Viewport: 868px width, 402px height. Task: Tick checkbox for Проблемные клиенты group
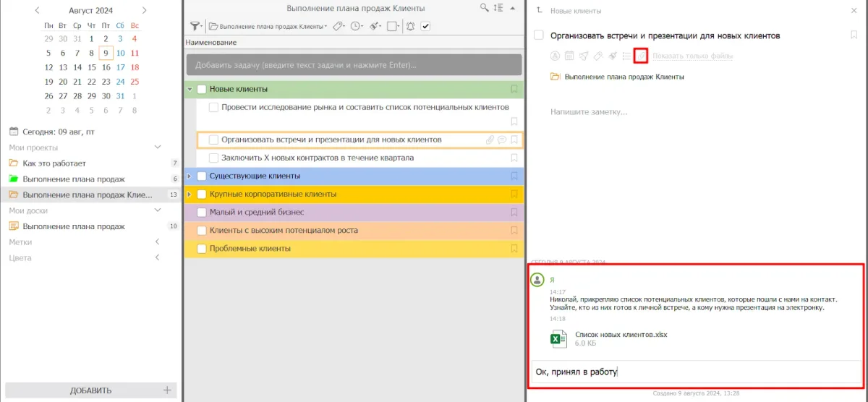pos(202,249)
